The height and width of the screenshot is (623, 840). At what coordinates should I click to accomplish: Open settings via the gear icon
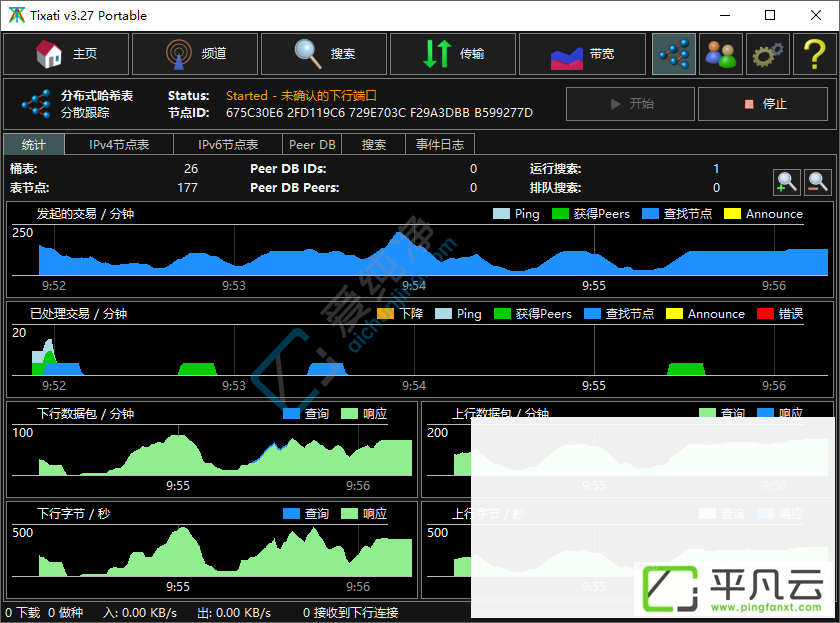coord(768,54)
